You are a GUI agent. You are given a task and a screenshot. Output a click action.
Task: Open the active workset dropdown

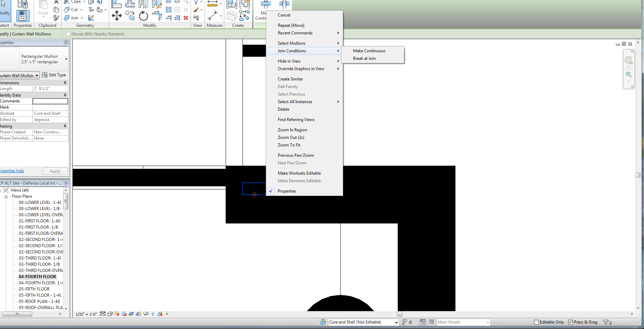tap(396, 322)
